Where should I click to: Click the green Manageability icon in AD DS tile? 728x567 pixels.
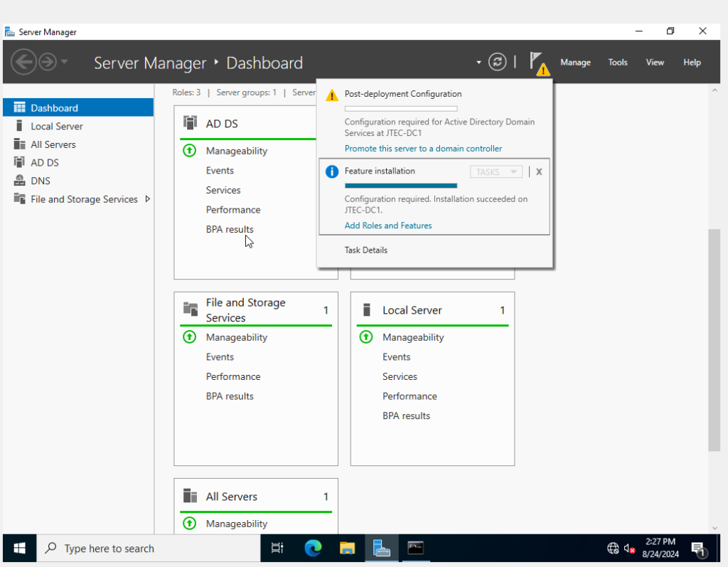coord(189,151)
